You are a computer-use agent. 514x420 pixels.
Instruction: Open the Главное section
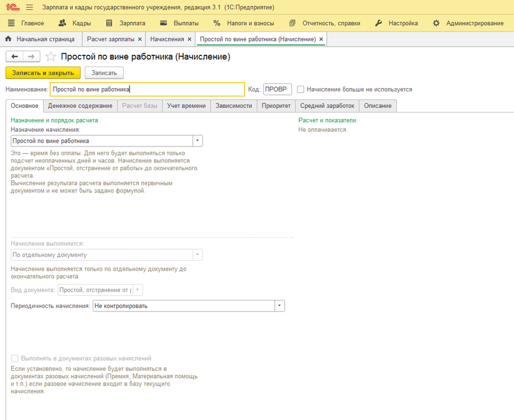tap(26, 23)
